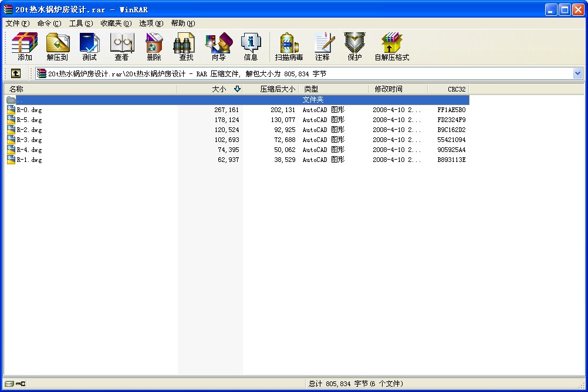Run the 测试 (Test) archive tool
The height and width of the screenshot is (392, 588).
pyautogui.click(x=89, y=47)
